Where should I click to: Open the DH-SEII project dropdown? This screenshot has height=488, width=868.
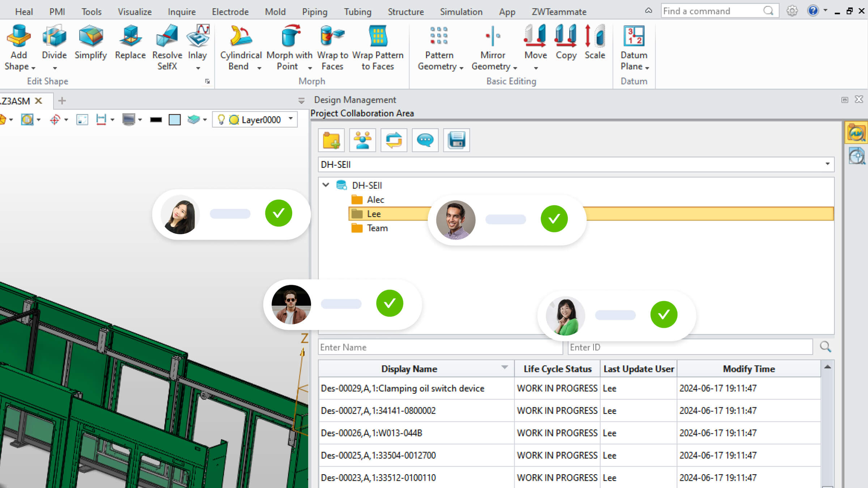(827, 164)
